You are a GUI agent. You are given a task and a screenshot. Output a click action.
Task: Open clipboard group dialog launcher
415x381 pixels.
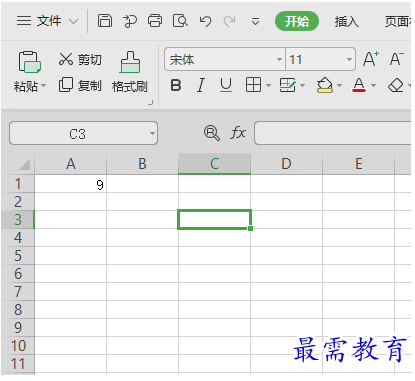[x=150, y=103]
